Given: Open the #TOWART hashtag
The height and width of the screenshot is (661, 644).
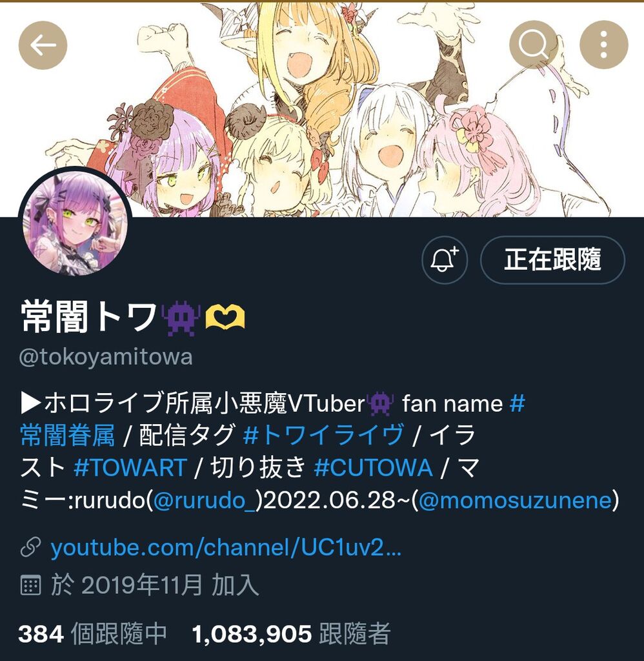Looking at the screenshot, I should coord(130,467).
